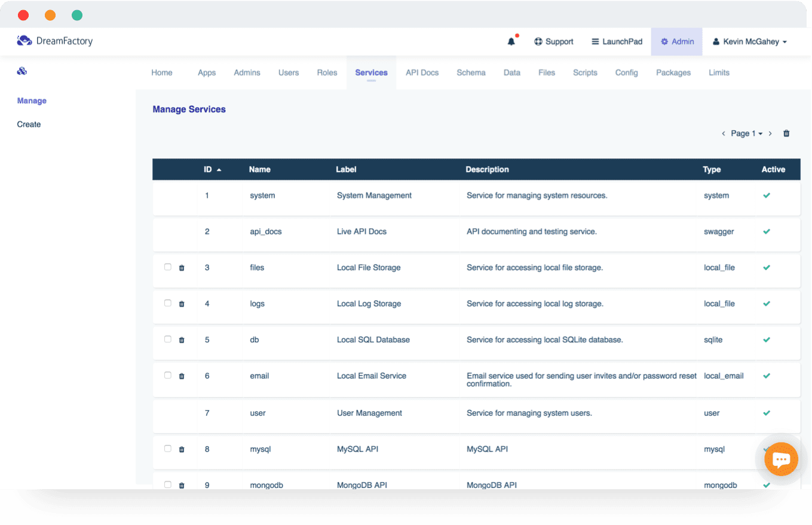Viewport: 812px width, 525px height.
Task: Click the Create link in the sidebar
Action: click(29, 124)
